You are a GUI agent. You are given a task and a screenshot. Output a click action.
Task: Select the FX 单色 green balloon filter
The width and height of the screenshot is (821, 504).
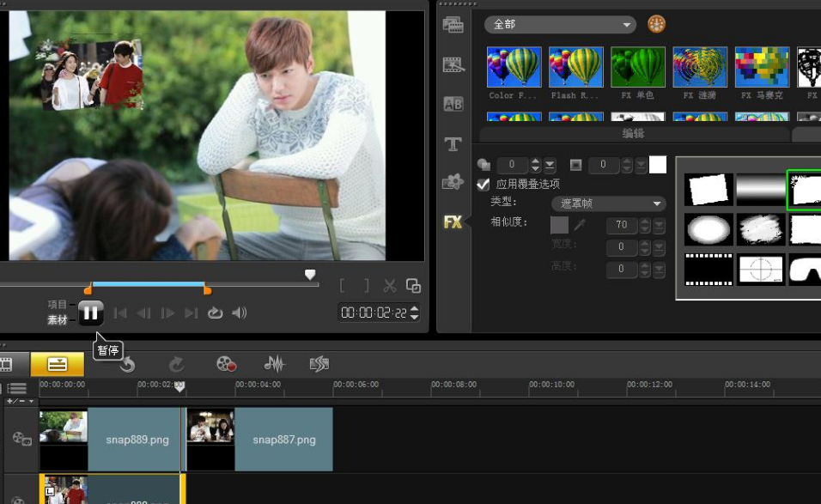coord(637,67)
